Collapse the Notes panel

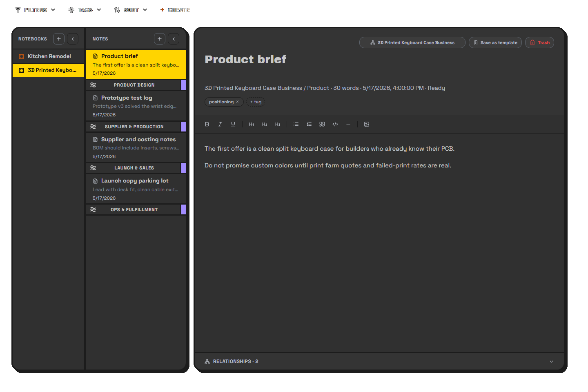(x=174, y=39)
